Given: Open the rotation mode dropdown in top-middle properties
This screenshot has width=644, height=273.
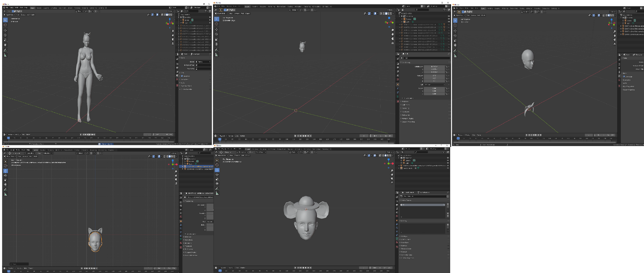Looking at the screenshot, I should click(434, 85).
